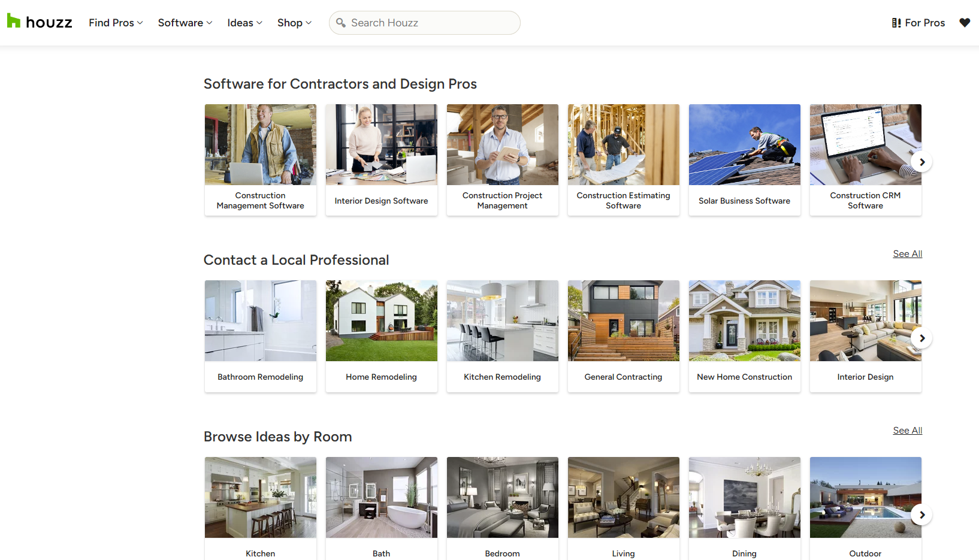Open the Shop menu

(294, 23)
